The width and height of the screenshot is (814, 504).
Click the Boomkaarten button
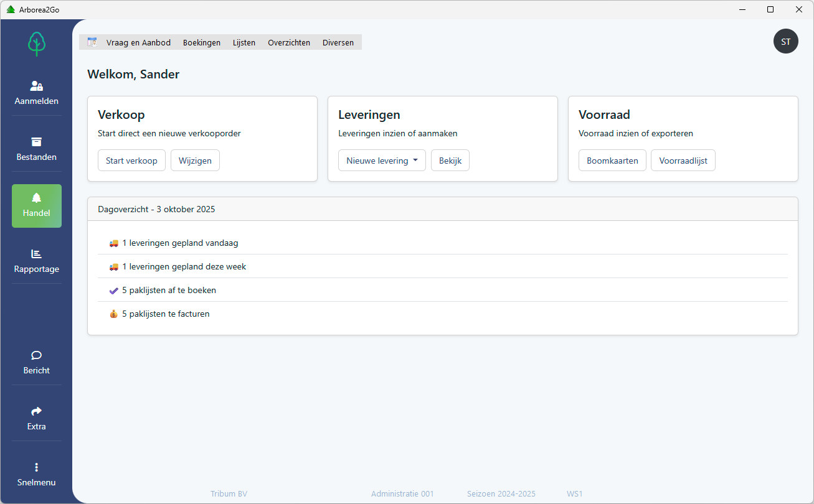coord(612,161)
